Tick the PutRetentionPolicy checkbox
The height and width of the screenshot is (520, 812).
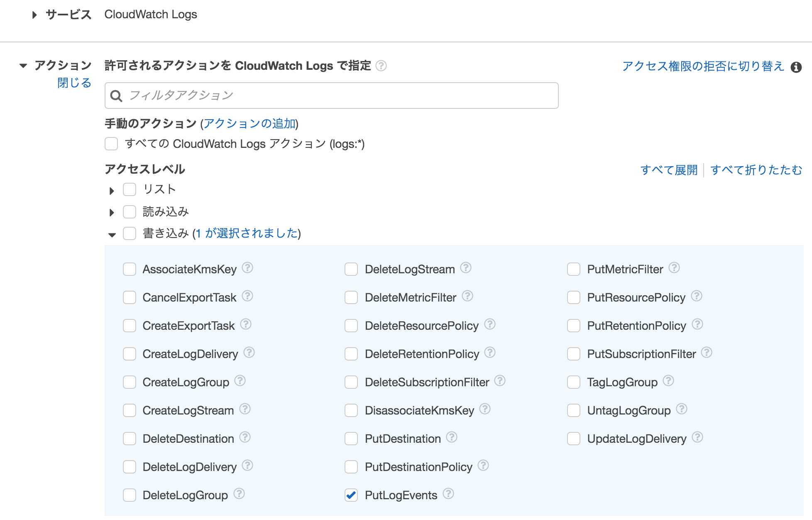click(574, 326)
